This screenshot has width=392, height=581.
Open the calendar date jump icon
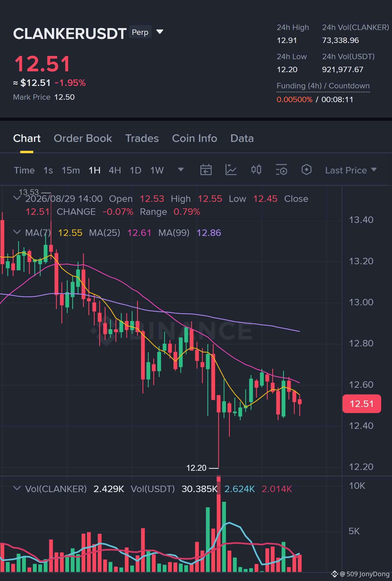(x=206, y=170)
